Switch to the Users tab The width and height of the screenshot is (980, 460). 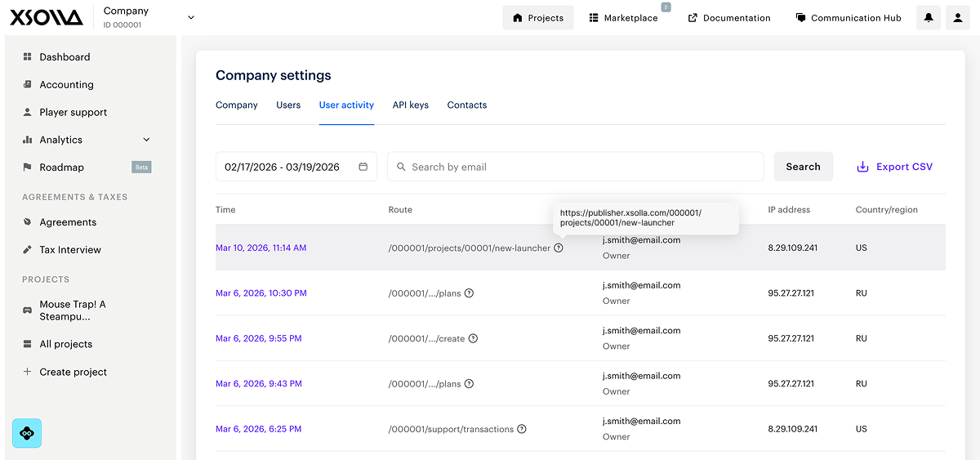(x=288, y=105)
